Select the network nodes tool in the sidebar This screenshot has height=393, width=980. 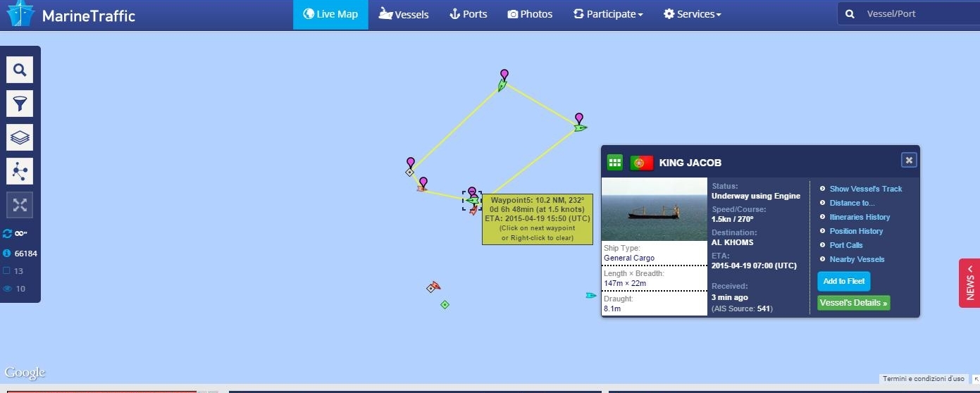(20, 171)
